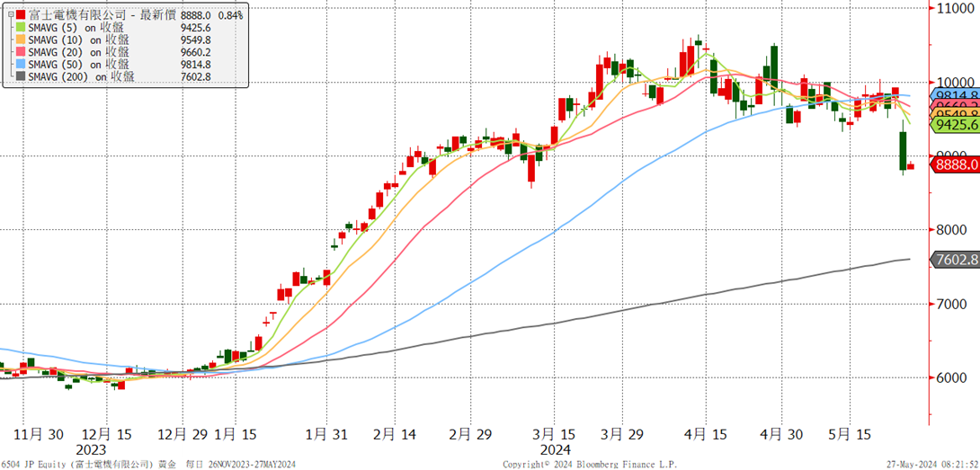This screenshot has height=470, width=980.
Task: Click the orange SMAVG (10) color swatch
Action: click(22, 40)
